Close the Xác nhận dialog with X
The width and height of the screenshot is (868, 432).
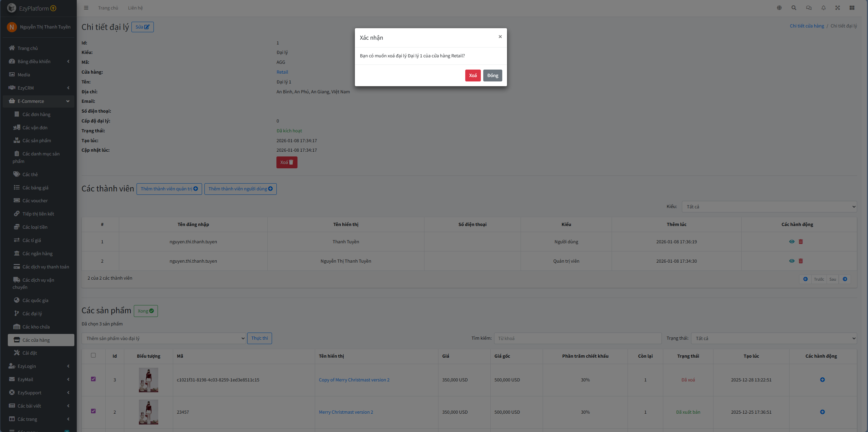pos(500,37)
